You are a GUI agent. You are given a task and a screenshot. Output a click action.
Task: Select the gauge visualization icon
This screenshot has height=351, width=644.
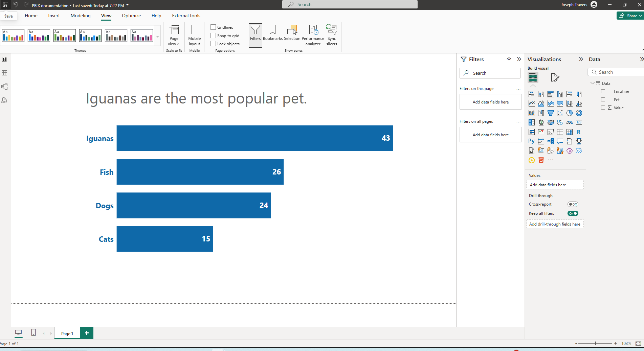pos(569,122)
